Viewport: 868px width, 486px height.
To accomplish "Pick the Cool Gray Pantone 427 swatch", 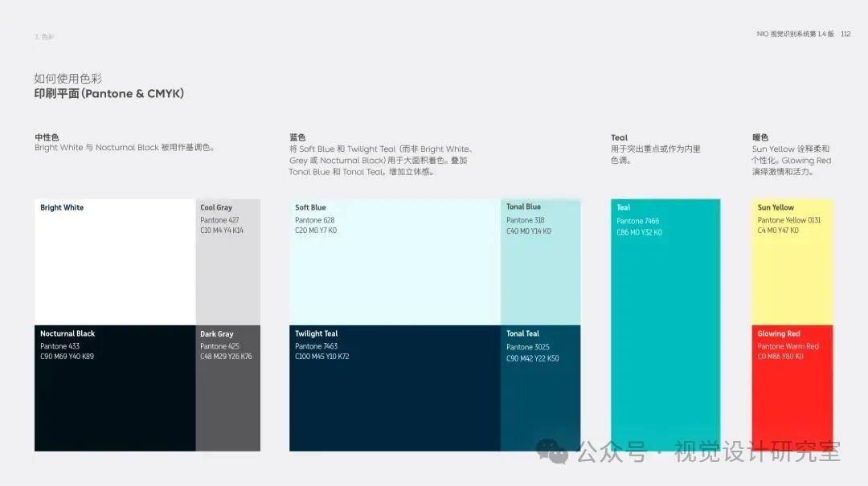I will point(228,262).
